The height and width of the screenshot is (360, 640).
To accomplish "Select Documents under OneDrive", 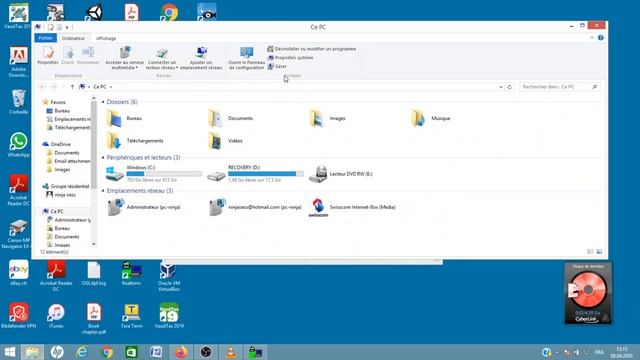I will 63,153.
